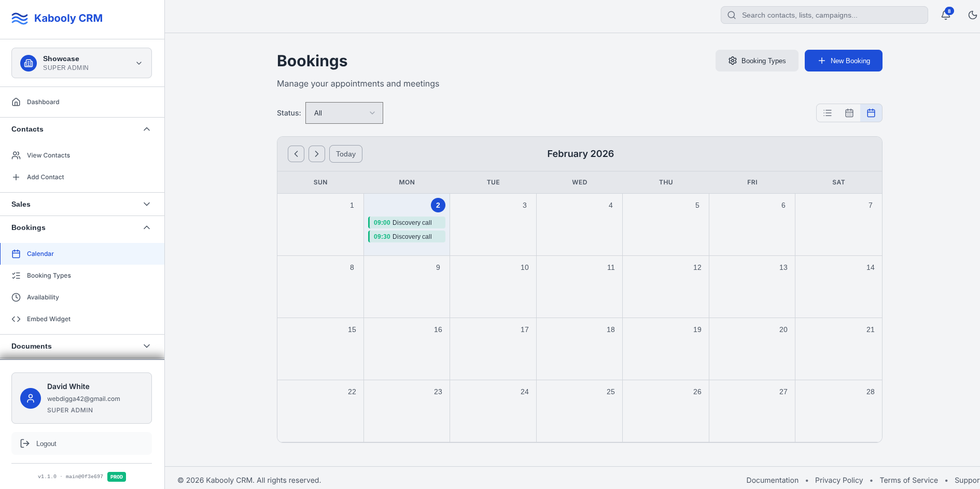The image size is (980, 489).
Task: Click the Kabooly CRM wave logo
Action: [x=20, y=19]
